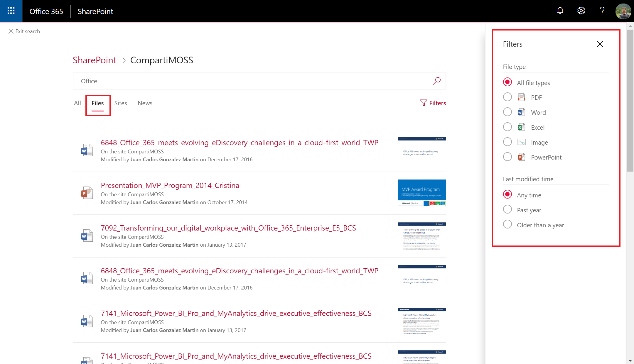Screen dimensions: 634x364
Task: Select the Any time radio button
Action: [507, 194]
